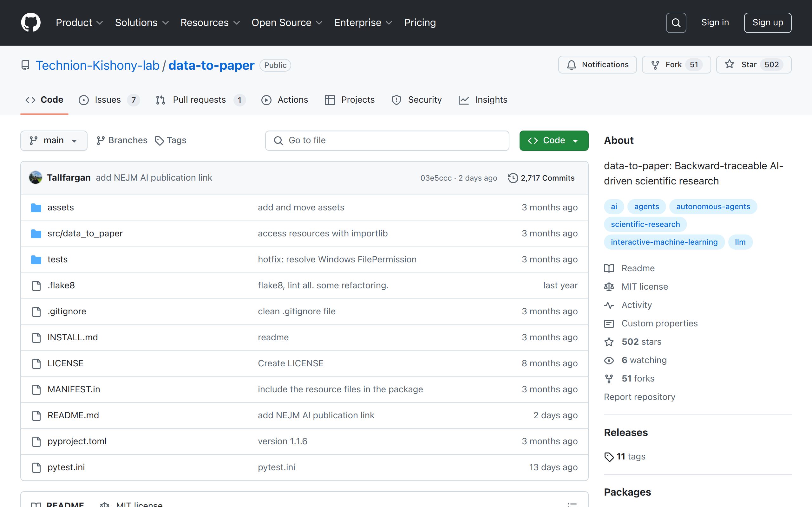Click Tallfargan's avatar thumbnail
Image resolution: width=812 pixels, height=507 pixels.
click(36, 178)
